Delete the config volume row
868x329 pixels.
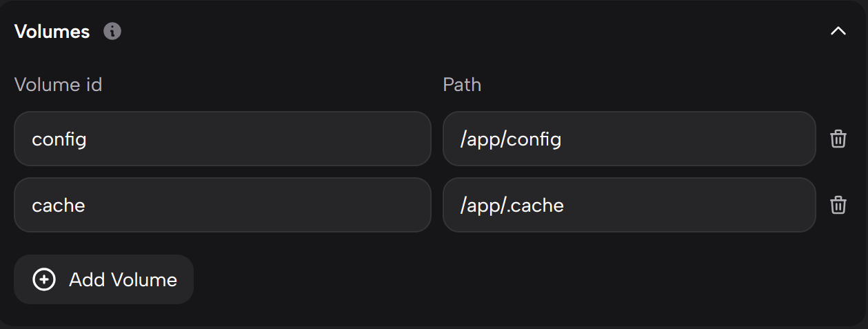838,139
